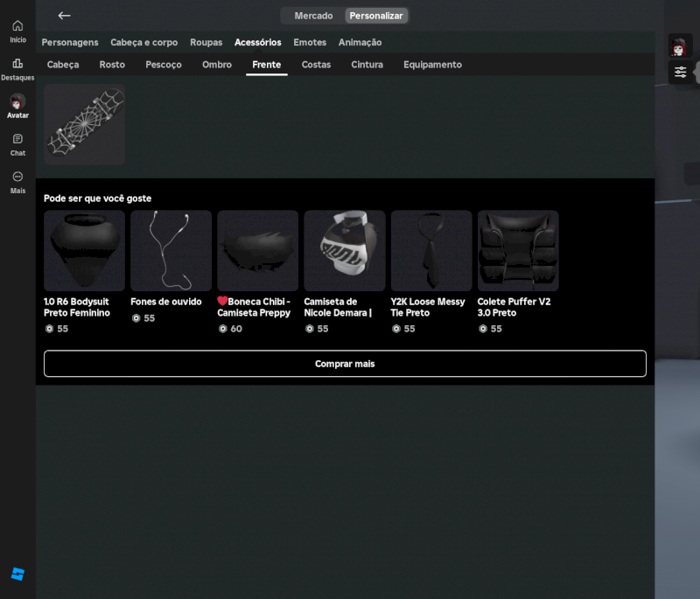
Task: Select spider web accessory thumbnail
Action: (x=85, y=124)
